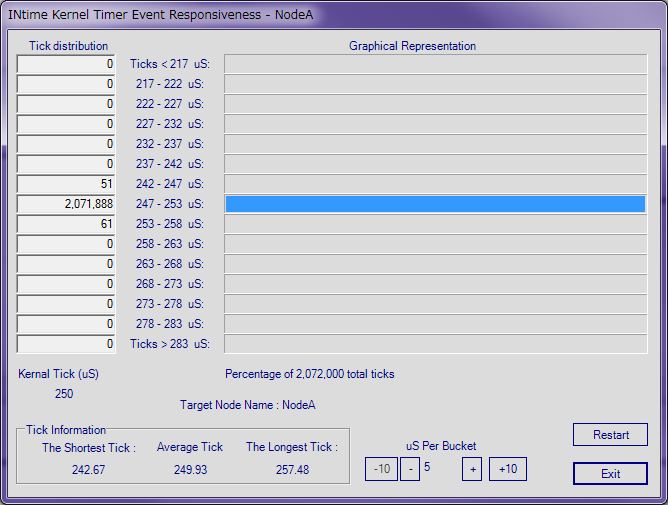Increase bucket size with +10 button
668x505 pixels.
click(508, 469)
